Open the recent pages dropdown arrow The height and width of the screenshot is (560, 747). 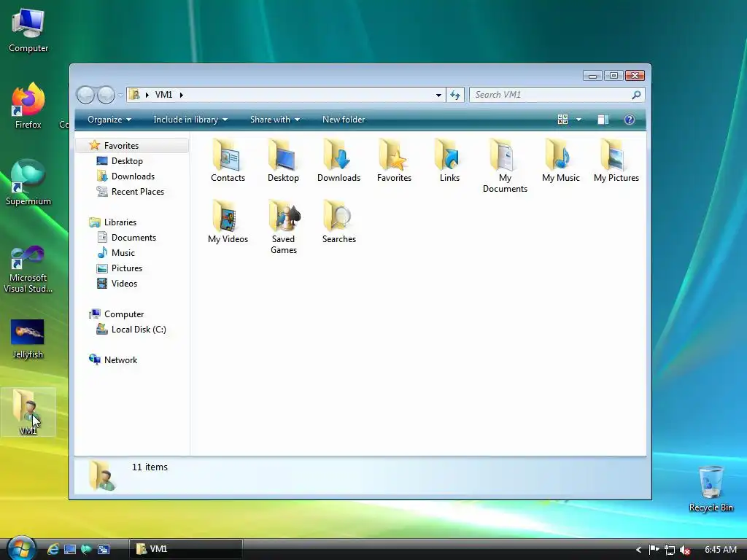[120, 96]
